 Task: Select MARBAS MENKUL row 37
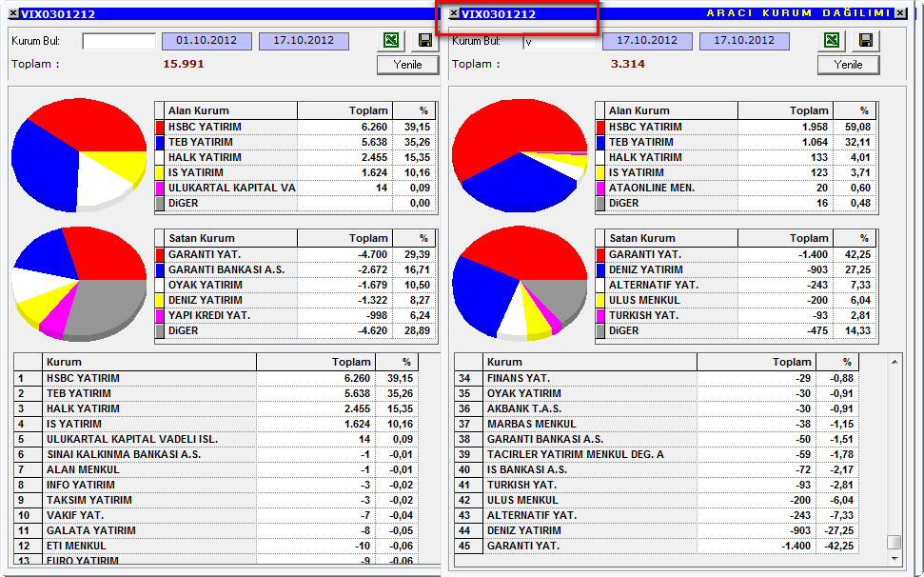click(657, 424)
